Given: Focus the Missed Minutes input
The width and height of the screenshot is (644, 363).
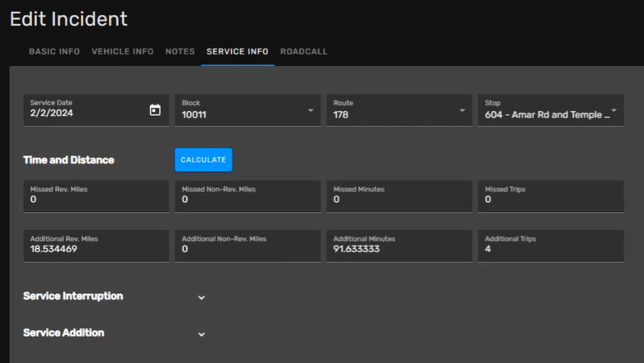Looking at the screenshot, I should [399, 199].
